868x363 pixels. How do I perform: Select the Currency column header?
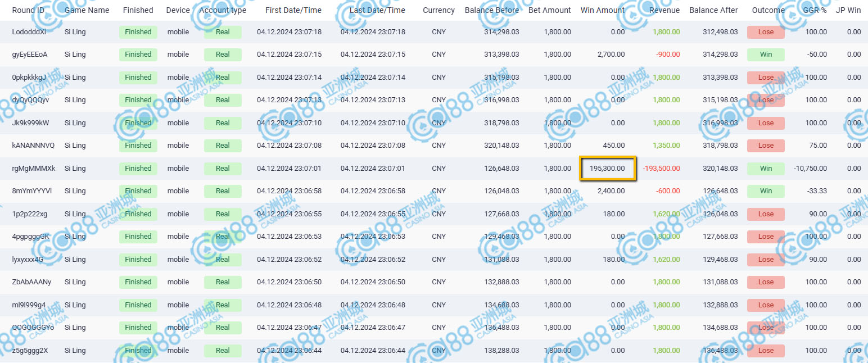point(438,10)
